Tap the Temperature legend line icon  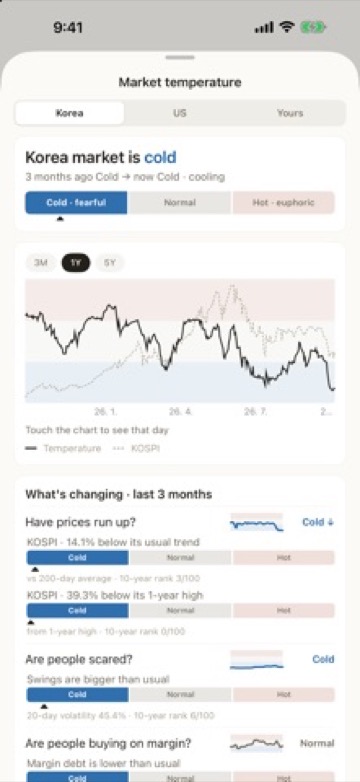coord(31,448)
